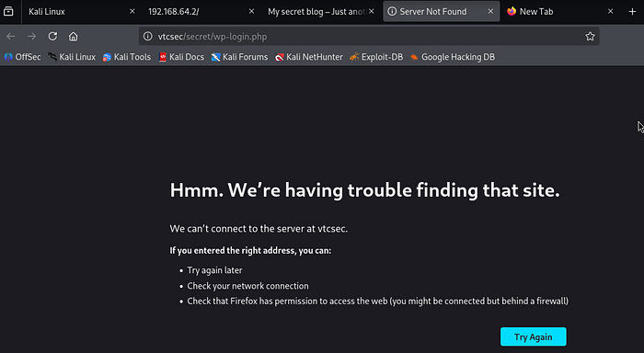Viewport: 644px width, 353px height.
Task: Switch to the Kali Linux tab
Action: pos(81,12)
